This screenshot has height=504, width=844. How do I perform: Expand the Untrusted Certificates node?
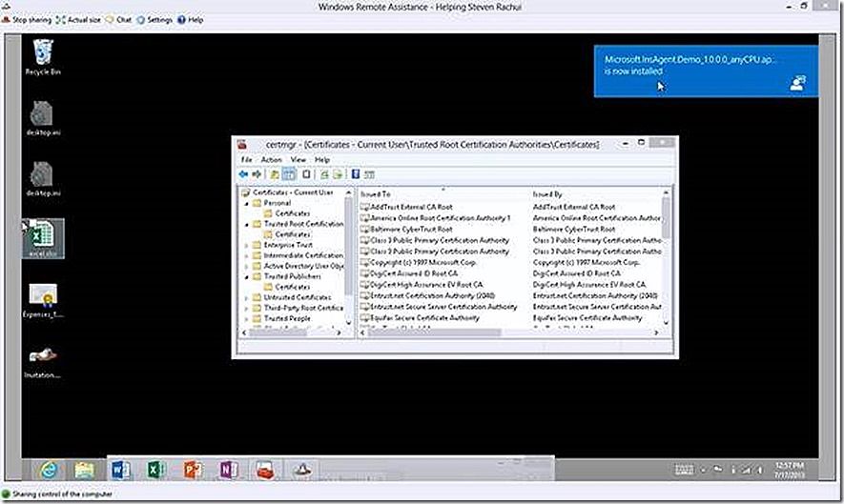tap(247, 297)
